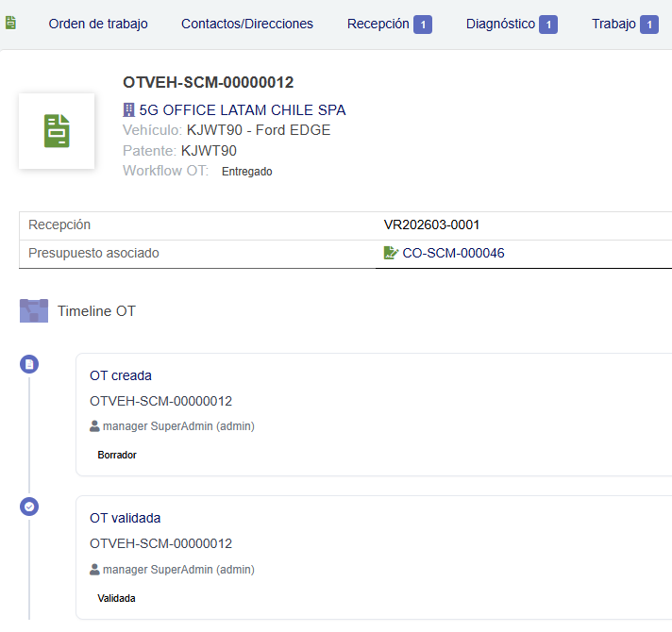Switch to Contactos/Direcciones tab
The height and width of the screenshot is (632, 672).
tap(247, 24)
